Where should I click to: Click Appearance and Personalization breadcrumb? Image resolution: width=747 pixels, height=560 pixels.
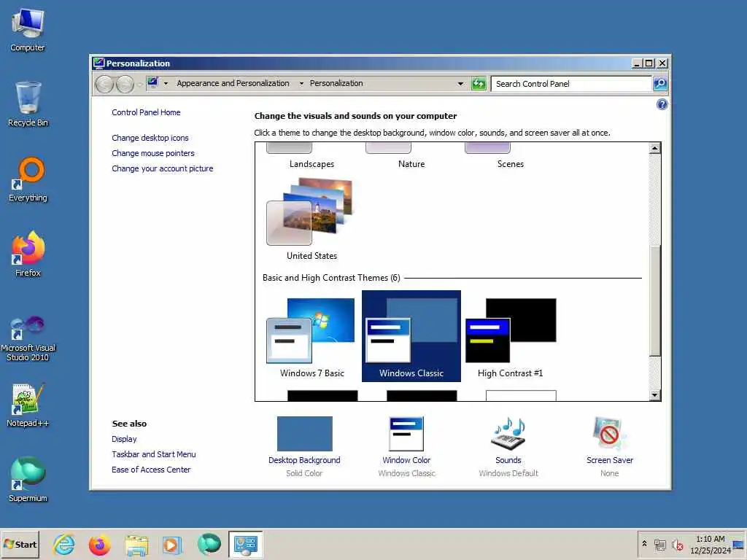tap(233, 83)
